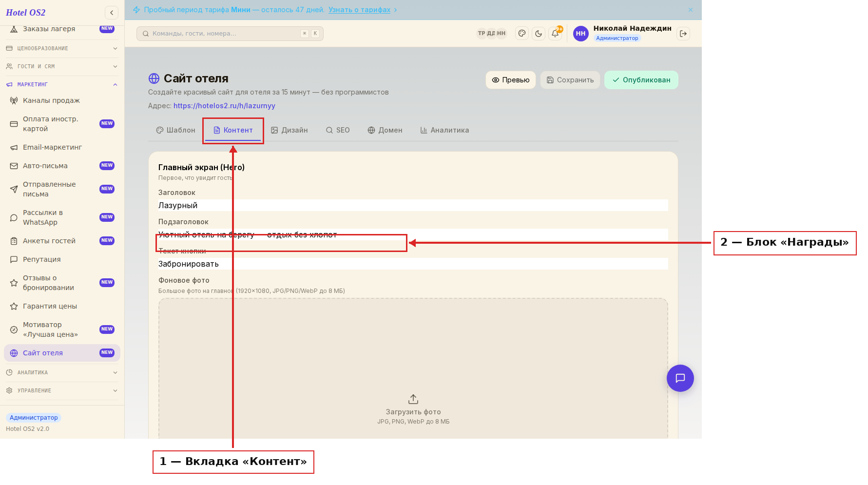Click the Заголовок field with Лазурный

tap(413, 205)
